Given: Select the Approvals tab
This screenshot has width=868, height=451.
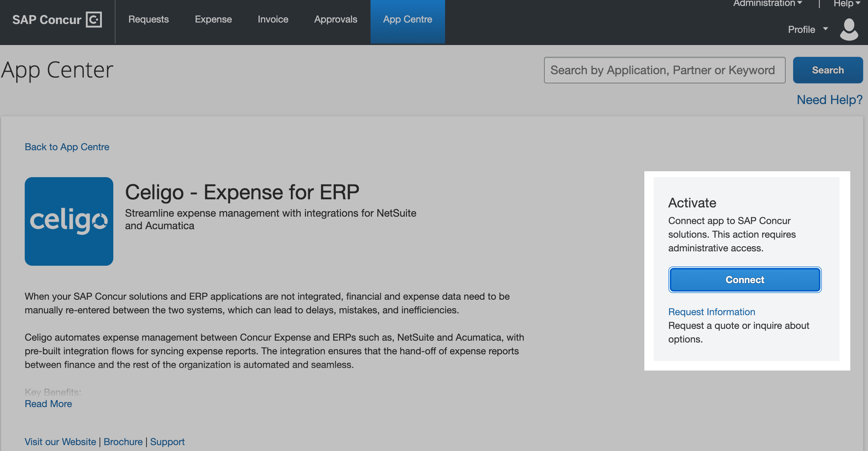Looking at the screenshot, I should (335, 20).
